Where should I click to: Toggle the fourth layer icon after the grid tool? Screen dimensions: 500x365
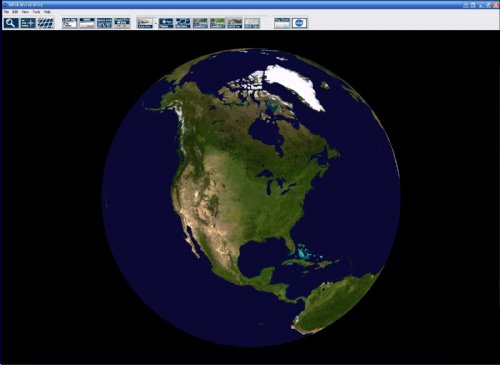(122, 23)
